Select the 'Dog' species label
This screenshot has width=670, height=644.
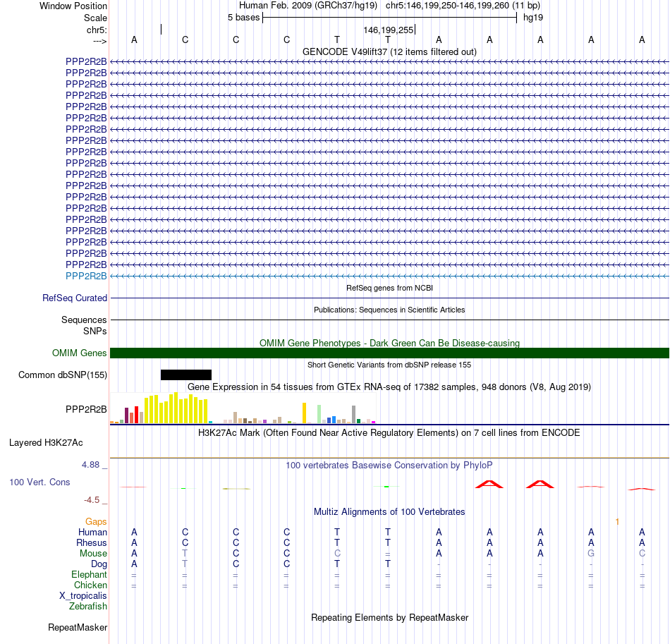[99, 564]
